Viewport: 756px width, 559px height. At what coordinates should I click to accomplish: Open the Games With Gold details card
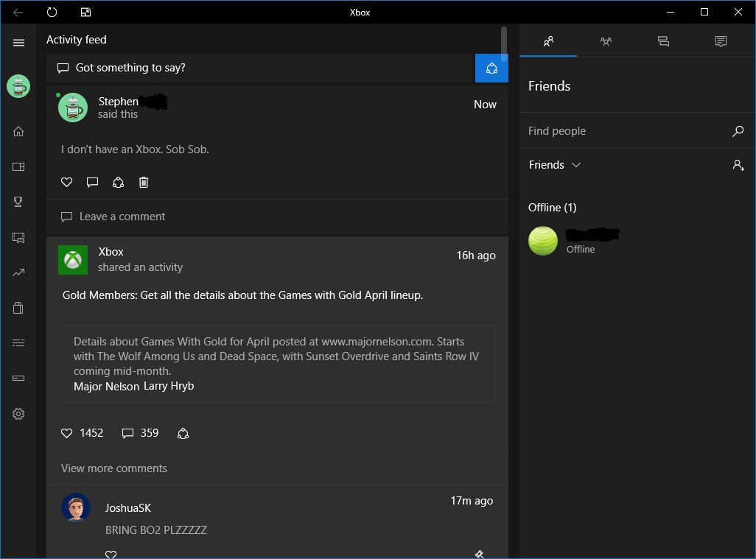[277, 364]
